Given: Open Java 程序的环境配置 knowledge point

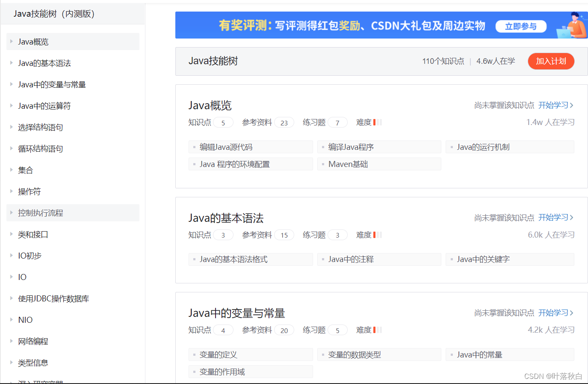Looking at the screenshot, I should [251, 164].
